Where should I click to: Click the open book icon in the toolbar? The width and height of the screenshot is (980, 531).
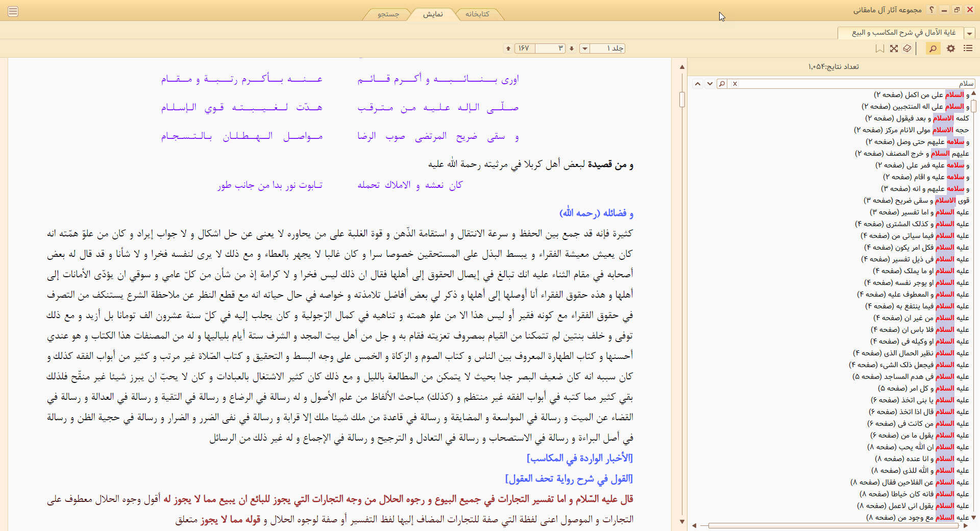pyautogui.click(x=907, y=49)
